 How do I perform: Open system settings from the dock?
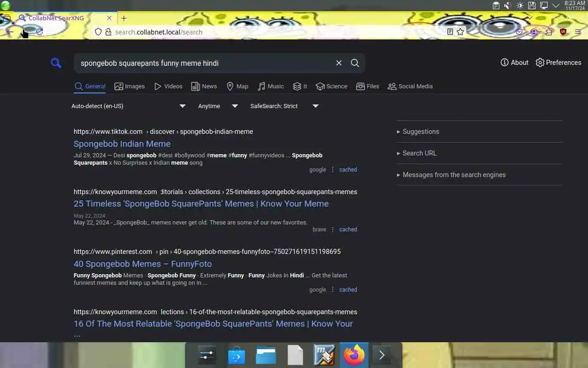coord(207,355)
